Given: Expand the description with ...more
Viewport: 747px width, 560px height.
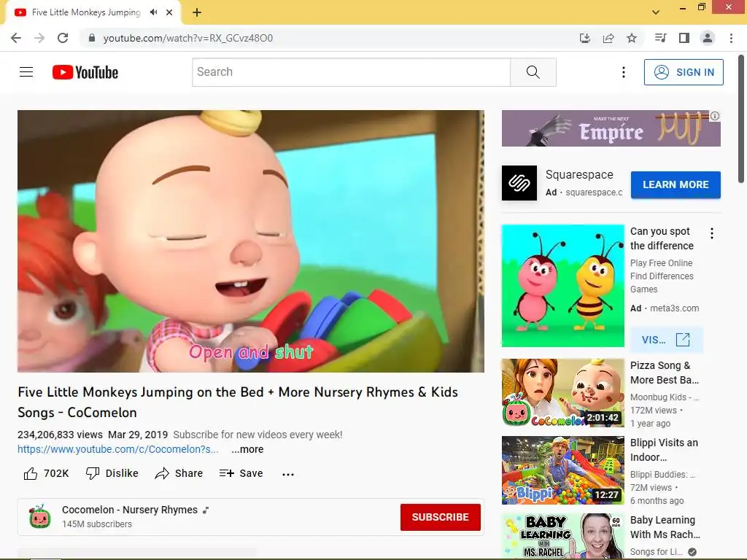Looking at the screenshot, I should 247,449.
